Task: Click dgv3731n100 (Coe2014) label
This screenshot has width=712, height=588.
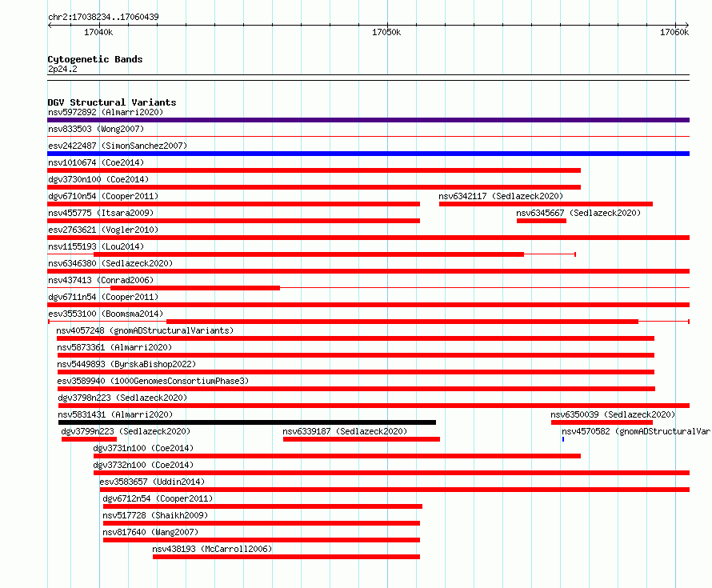Action: click(143, 448)
